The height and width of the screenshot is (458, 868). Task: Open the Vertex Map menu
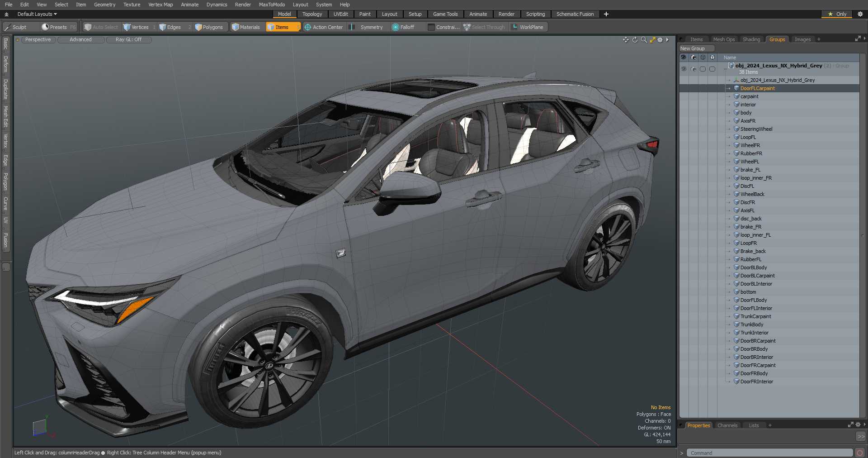click(160, 5)
